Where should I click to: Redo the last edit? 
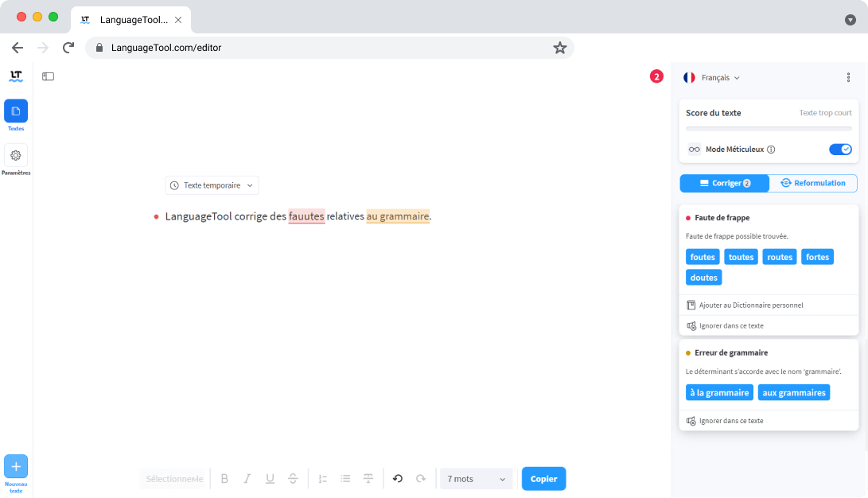click(x=421, y=479)
